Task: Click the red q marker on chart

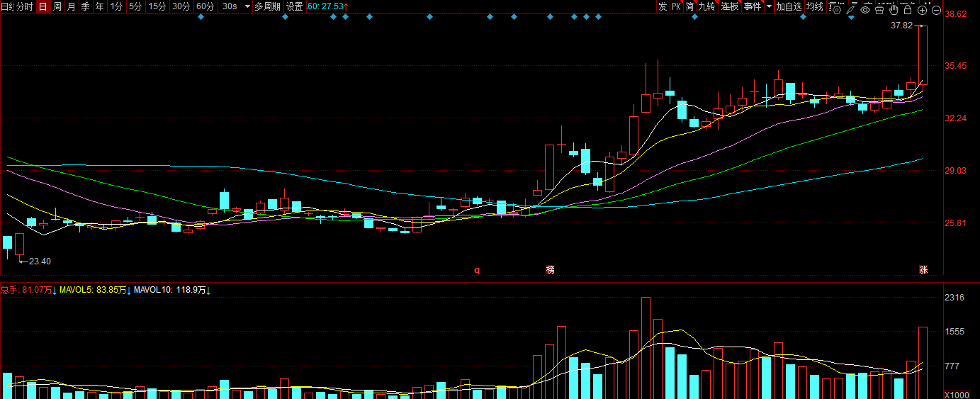Action: (x=477, y=270)
